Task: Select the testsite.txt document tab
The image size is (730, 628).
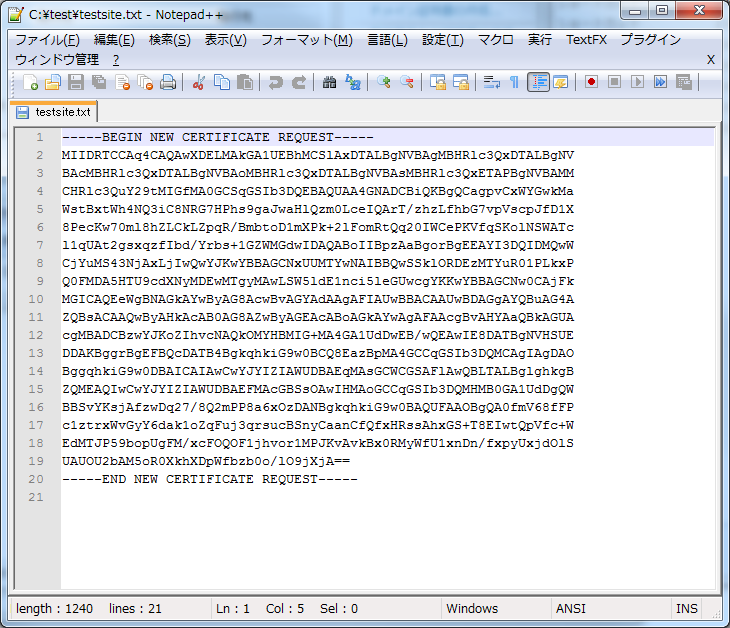Action: [x=54, y=112]
